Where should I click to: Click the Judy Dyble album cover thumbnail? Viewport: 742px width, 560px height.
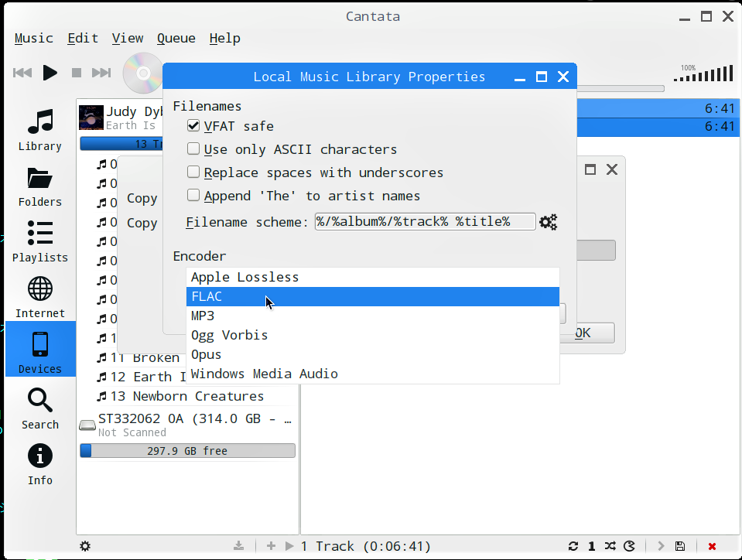point(91,118)
